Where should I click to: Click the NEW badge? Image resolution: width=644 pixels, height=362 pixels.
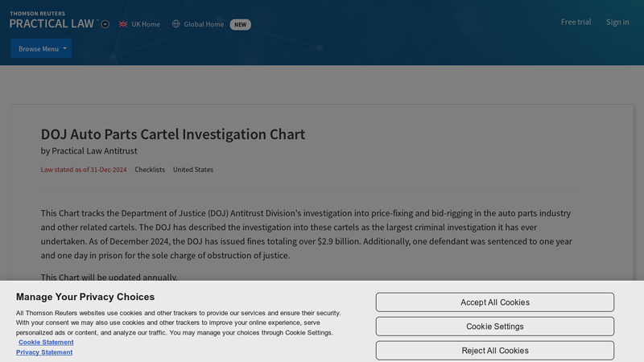(240, 25)
